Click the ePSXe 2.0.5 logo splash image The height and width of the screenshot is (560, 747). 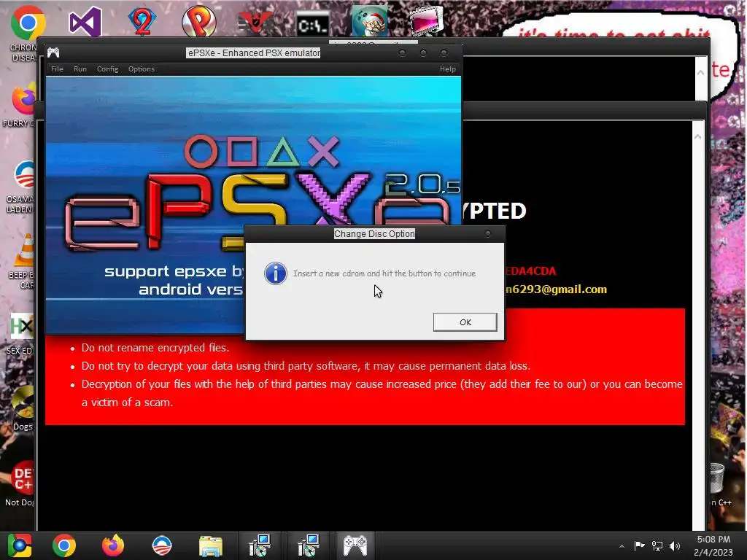tap(253, 205)
